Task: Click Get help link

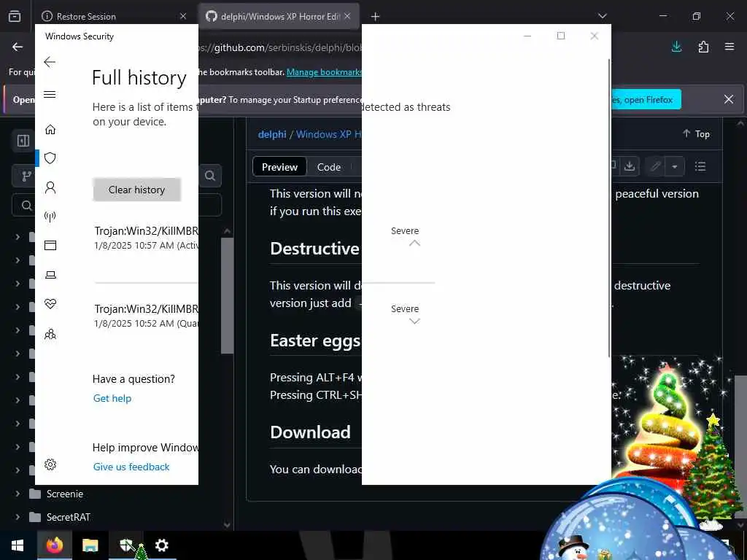Action: click(112, 398)
